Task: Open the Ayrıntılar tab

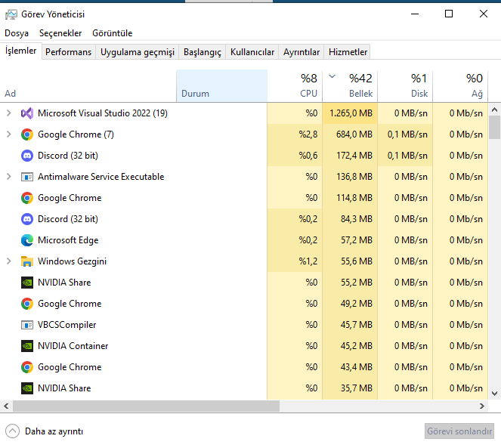Action: (x=302, y=52)
